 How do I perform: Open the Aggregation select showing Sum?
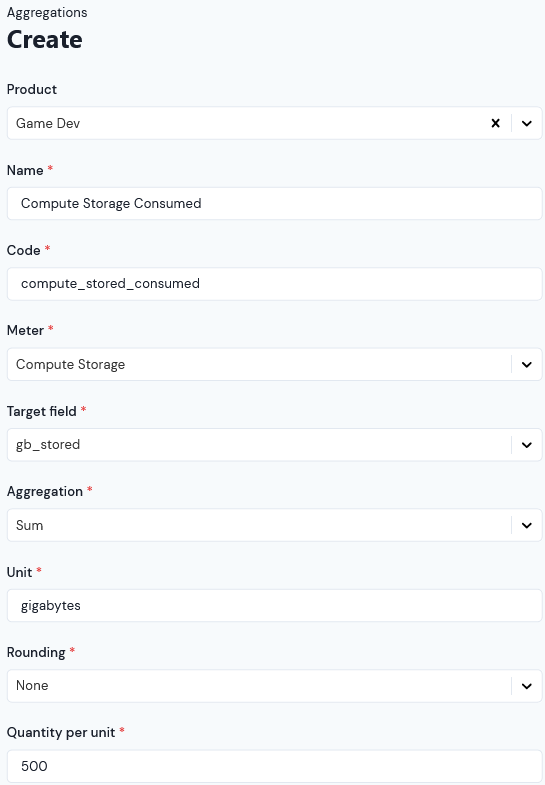(x=274, y=525)
